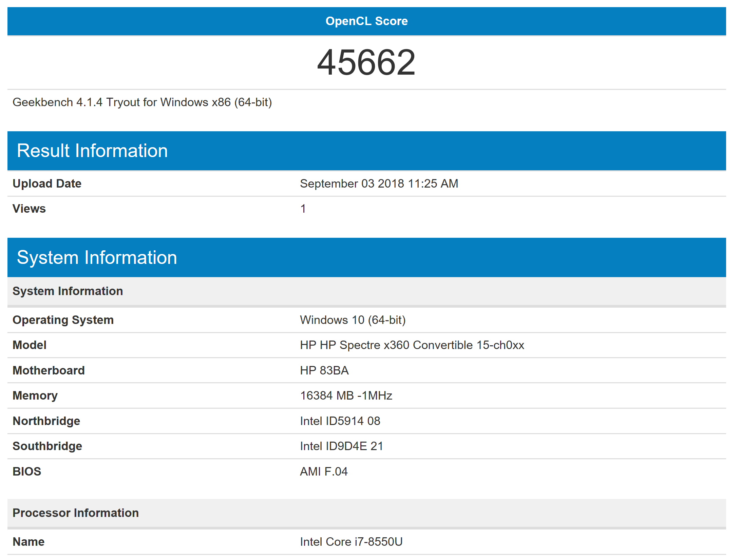Click the Motherboard label

(49, 370)
